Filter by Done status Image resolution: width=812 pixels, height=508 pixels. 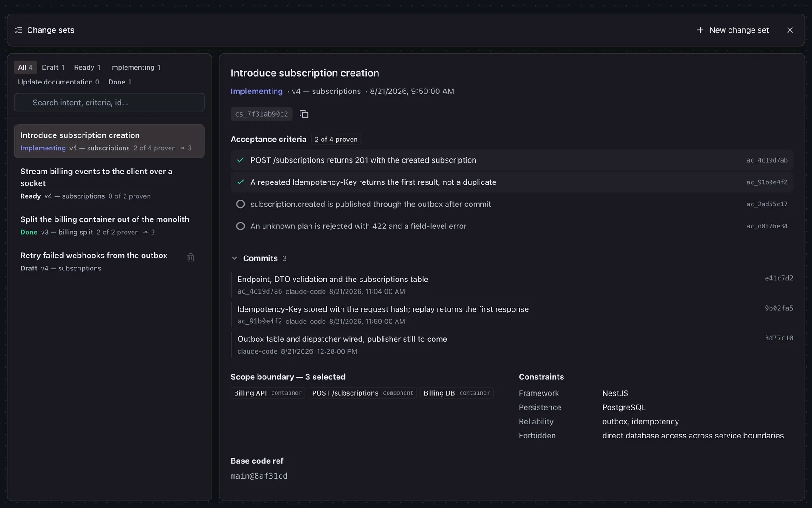coord(120,82)
